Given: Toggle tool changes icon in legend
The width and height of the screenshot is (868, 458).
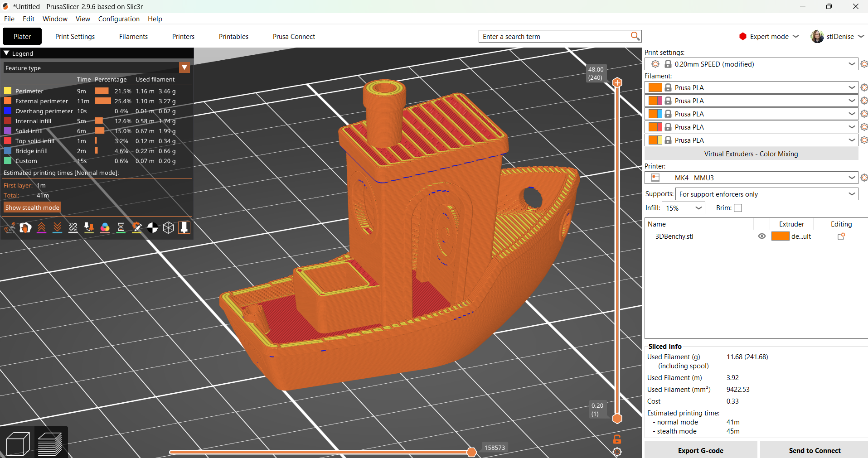Looking at the screenshot, I should (x=89, y=228).
